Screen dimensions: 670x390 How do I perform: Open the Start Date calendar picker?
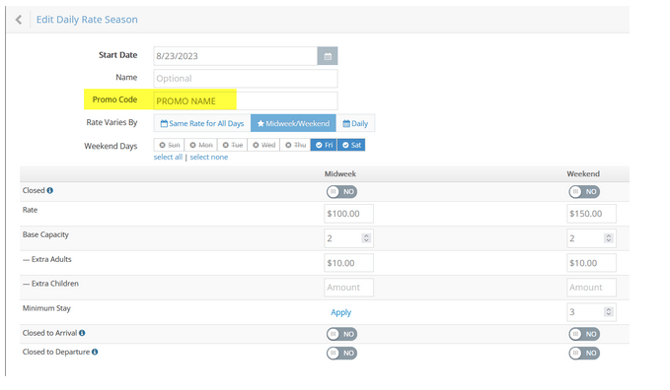point(327,56)
